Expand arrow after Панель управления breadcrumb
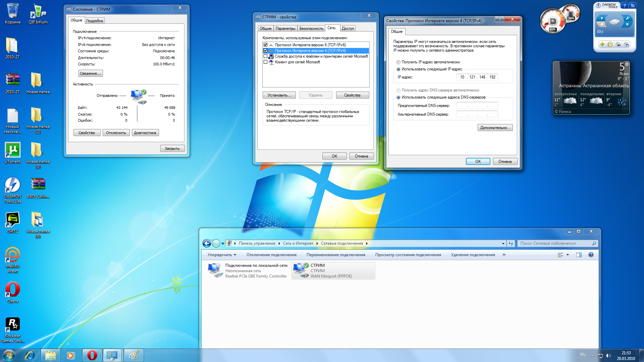The image size is (644, 362). click(279, 243)
